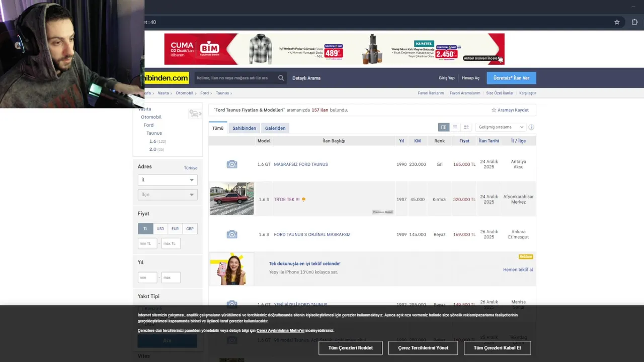Switch to classic table view icon
This screenshot has height=362, width=644.
pyautogui.click(x=443, y=127)
